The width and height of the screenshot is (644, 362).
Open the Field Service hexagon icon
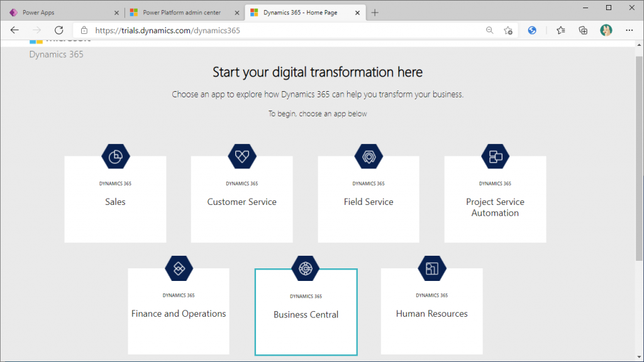coord(369,156)
